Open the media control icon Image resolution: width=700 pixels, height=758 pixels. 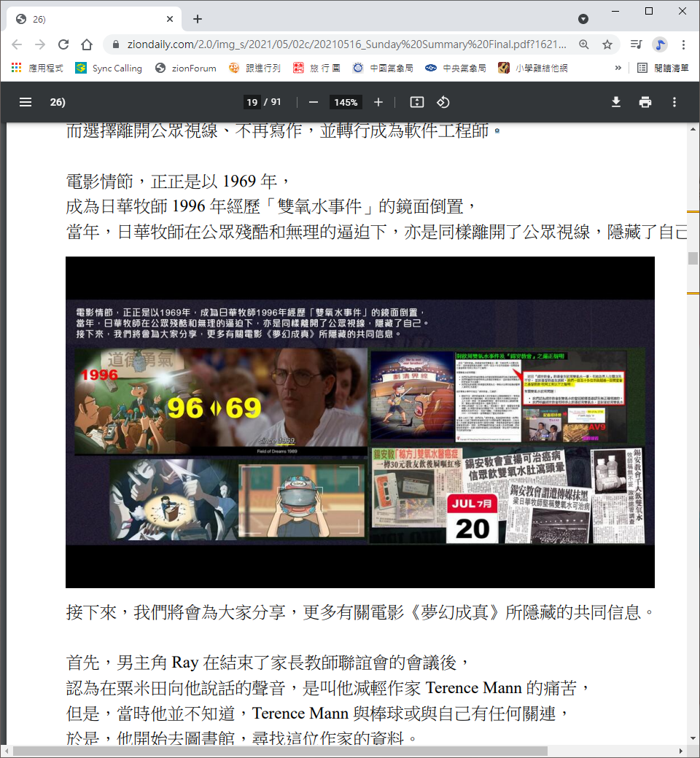tap(636, 44)
